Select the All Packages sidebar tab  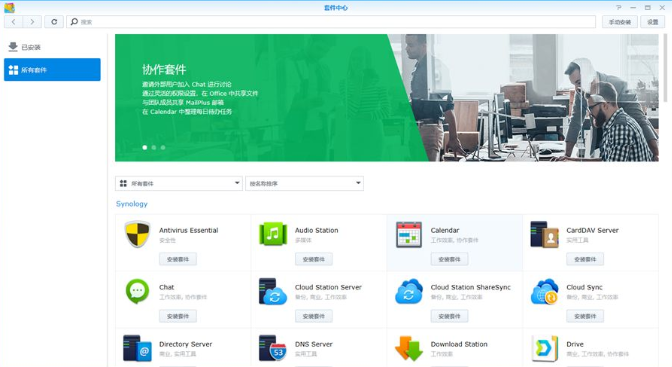click(x=52, y=69)
